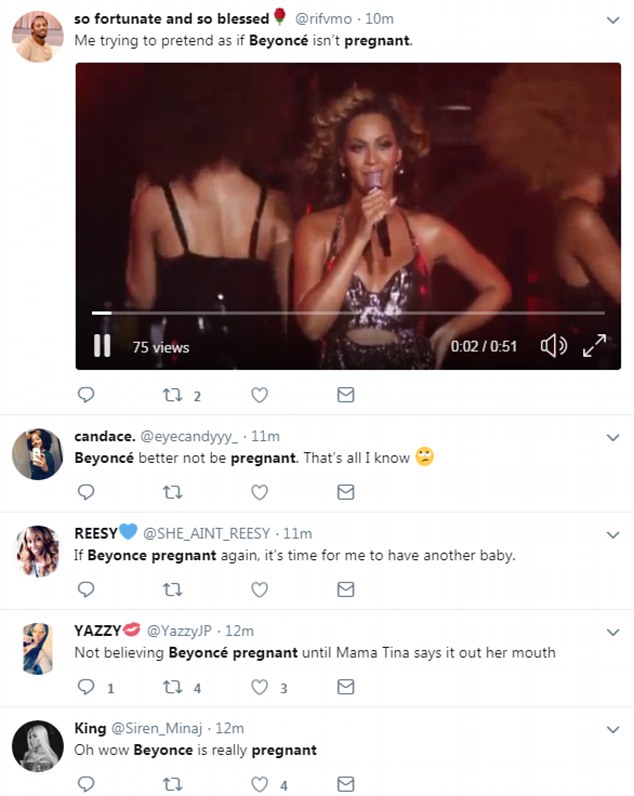The width and height of the screenshot is (634, 796).
Task: Like YAZZY's Mama Tina tweet
Action: pos(259,687)
